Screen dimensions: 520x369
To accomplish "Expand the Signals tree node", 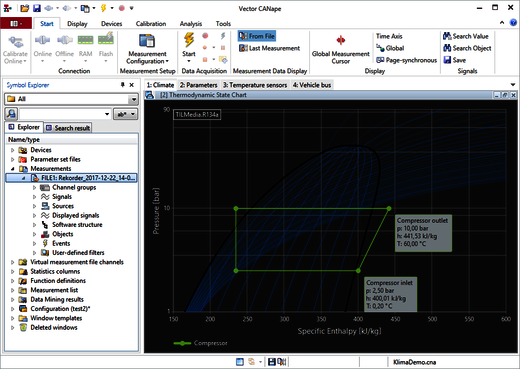I will click(x=34, y=197).
